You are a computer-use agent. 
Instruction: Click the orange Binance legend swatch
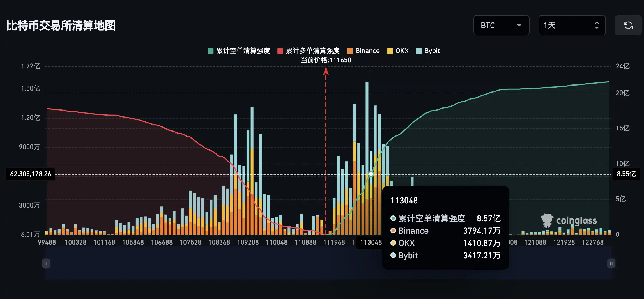coord(350,51)
